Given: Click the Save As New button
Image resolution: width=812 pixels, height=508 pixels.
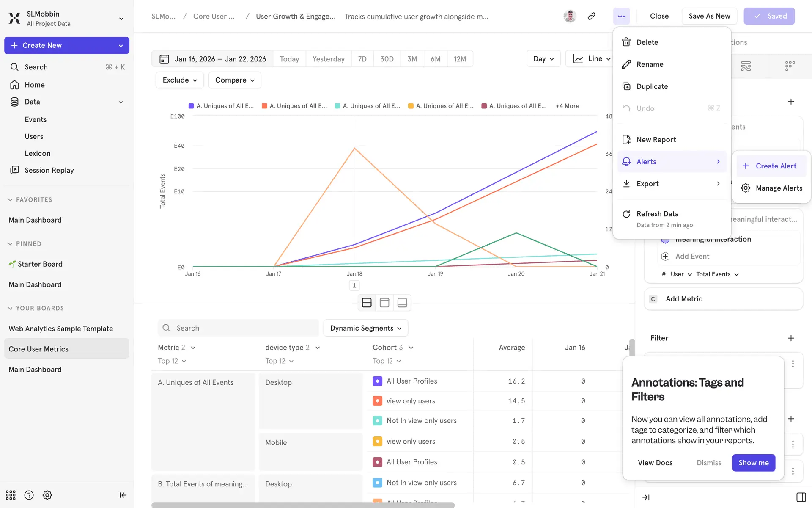Looking at the screenshot, I should pyautogui.click(x=709, y=16).
